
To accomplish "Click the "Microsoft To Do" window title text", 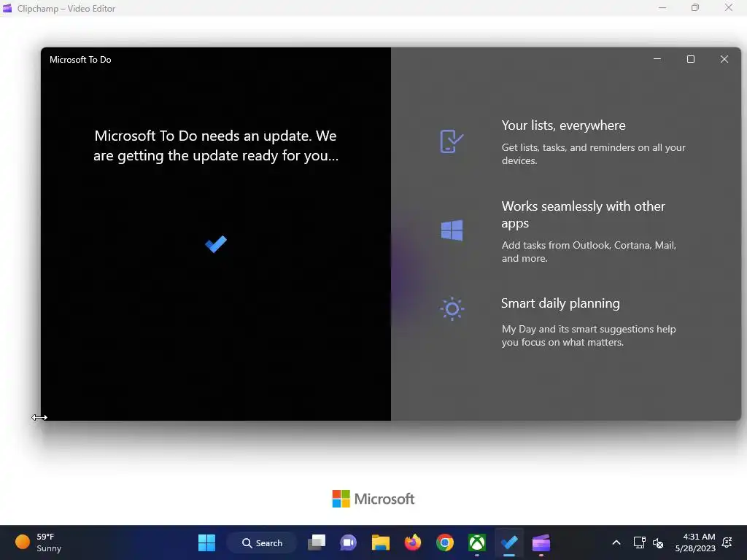I will click(80, 60).
